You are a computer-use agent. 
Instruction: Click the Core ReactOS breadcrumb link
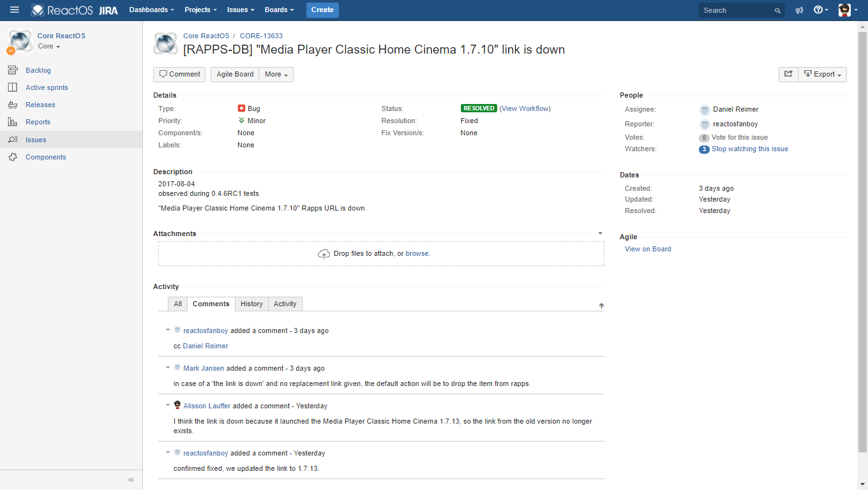pyautogui.click(x=206, y=36)
